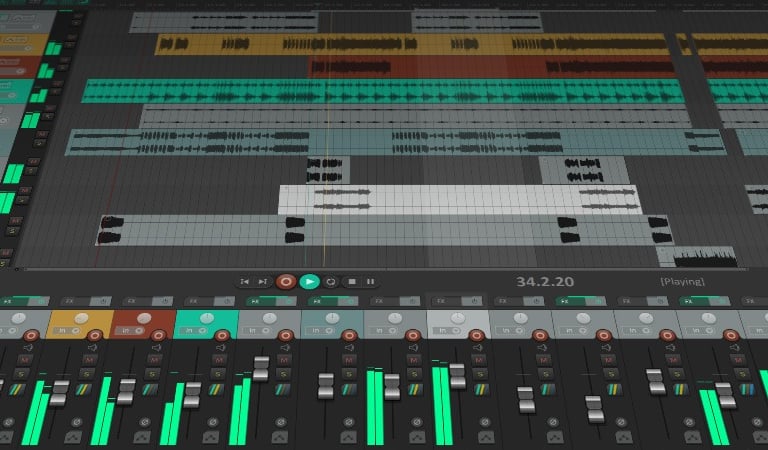Stop playback with the square stop button
This screenshot has height=450, width=768.
[x=352, y=282]
